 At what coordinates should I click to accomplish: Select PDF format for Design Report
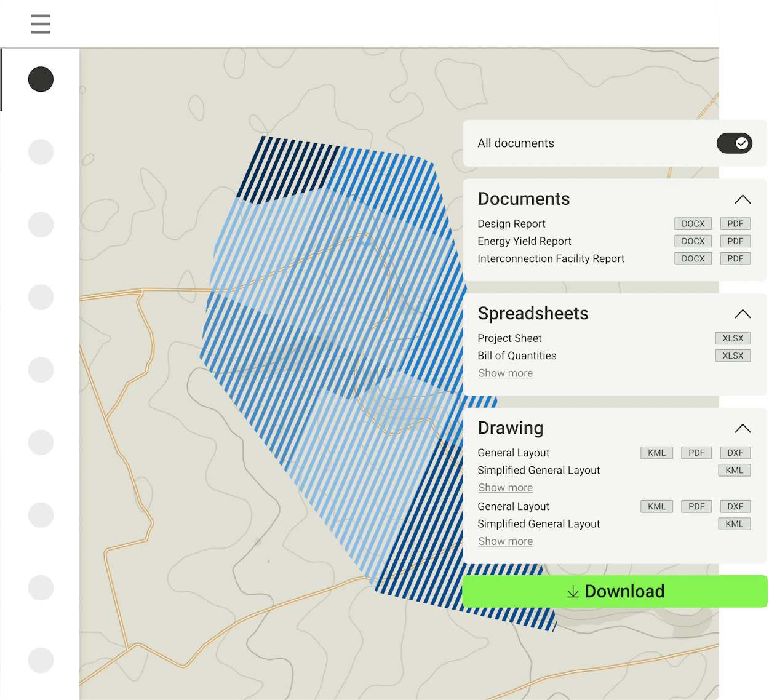point(735,224)
